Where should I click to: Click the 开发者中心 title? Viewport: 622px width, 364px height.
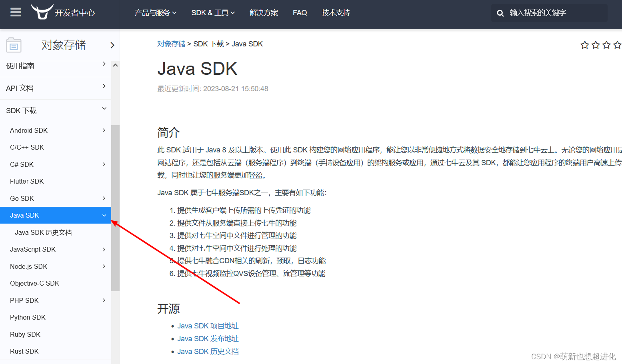click(75, 13)
